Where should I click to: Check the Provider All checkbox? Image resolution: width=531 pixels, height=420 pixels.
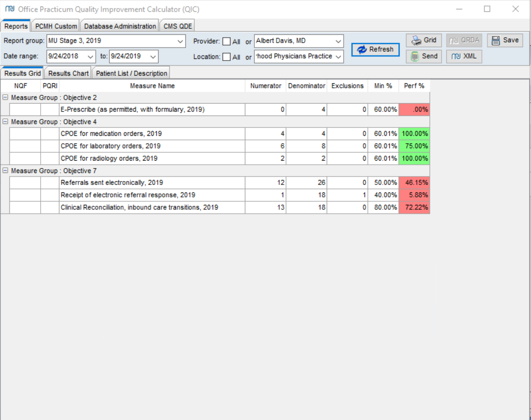[x=227, y=41]
